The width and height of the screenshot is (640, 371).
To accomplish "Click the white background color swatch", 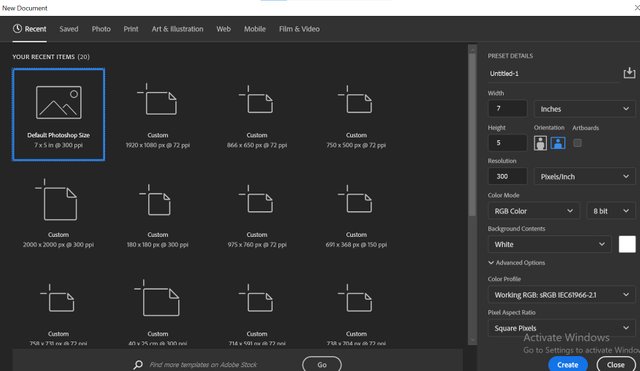I will [627, 244].
